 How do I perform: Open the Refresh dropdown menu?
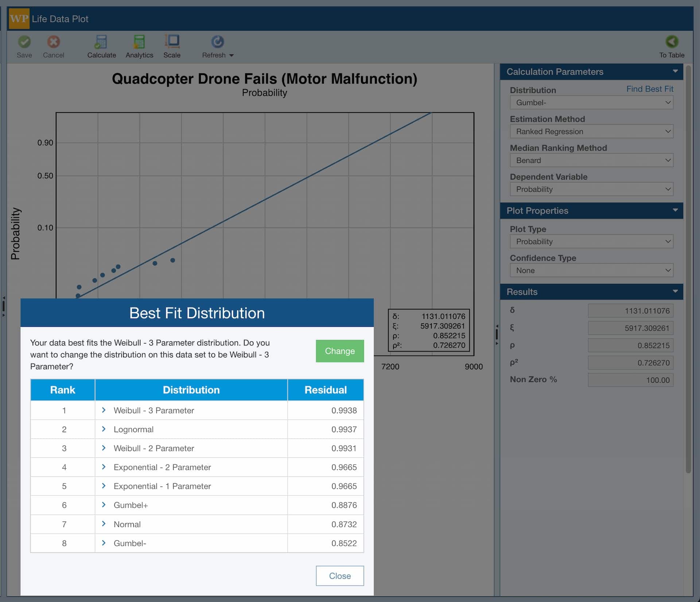(x=232, y=55)
